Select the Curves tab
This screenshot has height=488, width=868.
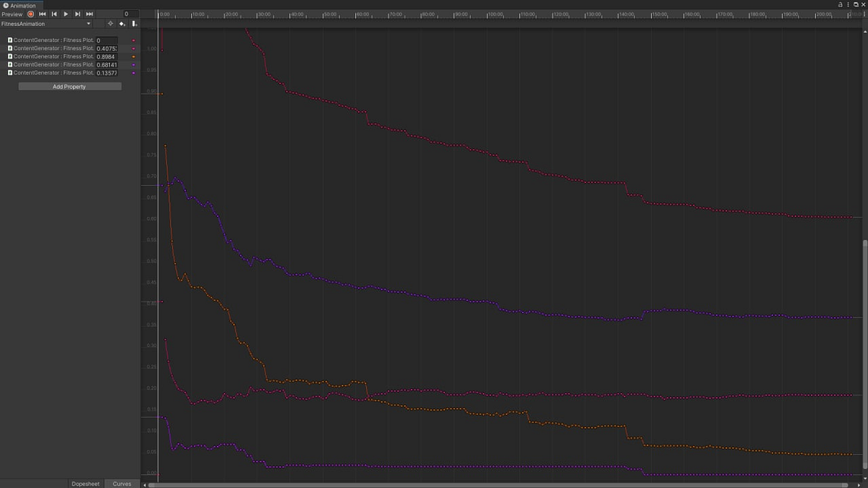122,484
